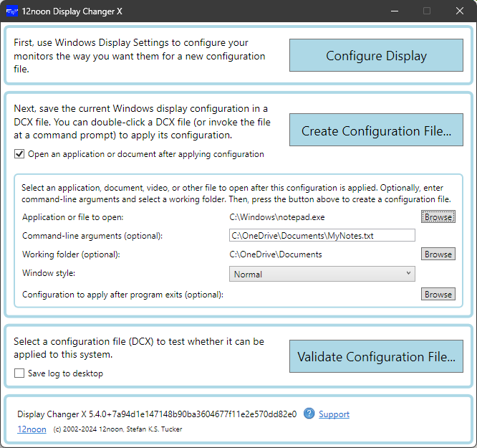Click the C:\Windows\notepad.exe path text
Screen dimensions: 477x448
[x=277, y=217]
